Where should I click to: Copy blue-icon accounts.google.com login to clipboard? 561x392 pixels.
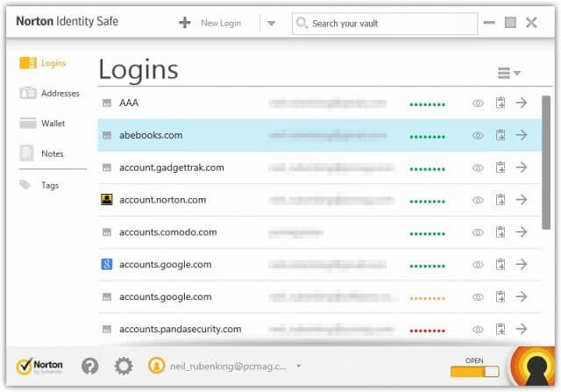pos(501,264)
